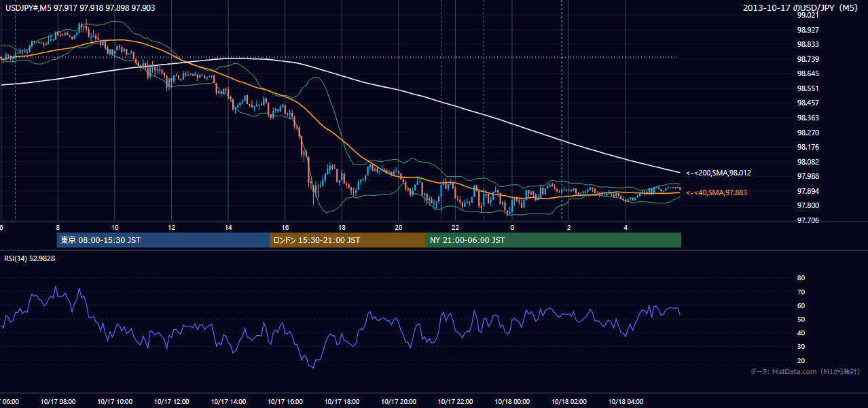868x408 pixels.
Task: Click the 97.988 price axis value
Action: [807, 176]
